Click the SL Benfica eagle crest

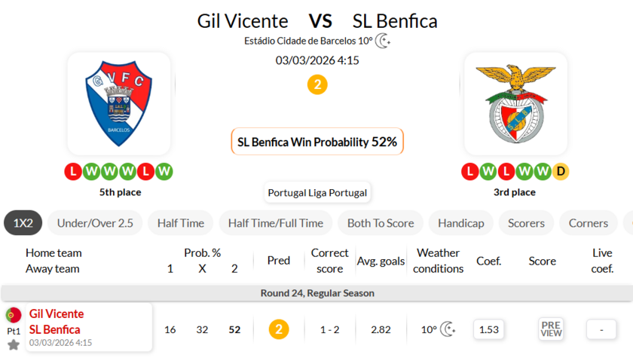pos(515,102)
